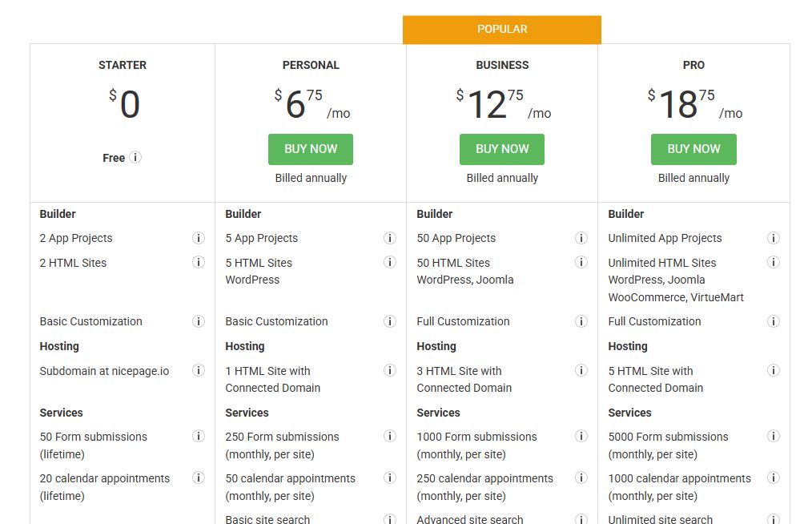Image resolution: width=812 pixels, height=524 pixels.
Task: Click the orange POPULAR banner
Action: tap(502, 29)
